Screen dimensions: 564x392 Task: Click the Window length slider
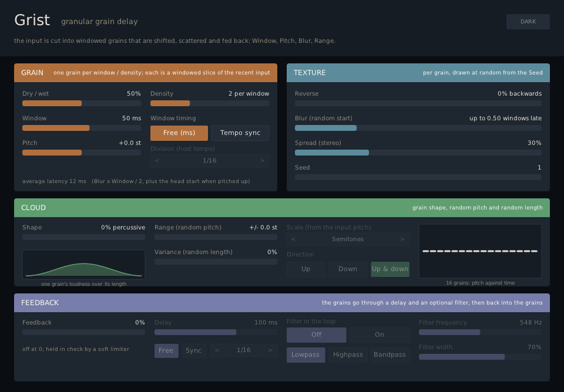[82, 128]
